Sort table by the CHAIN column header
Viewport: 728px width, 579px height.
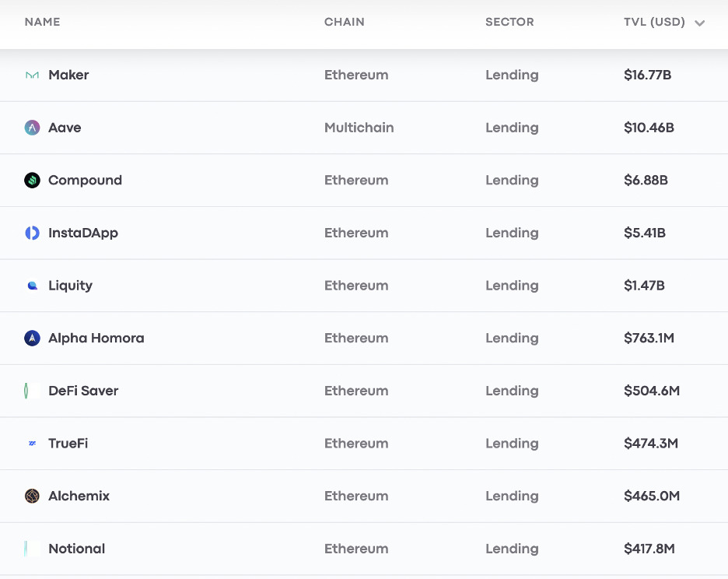[x=344, y=22]
